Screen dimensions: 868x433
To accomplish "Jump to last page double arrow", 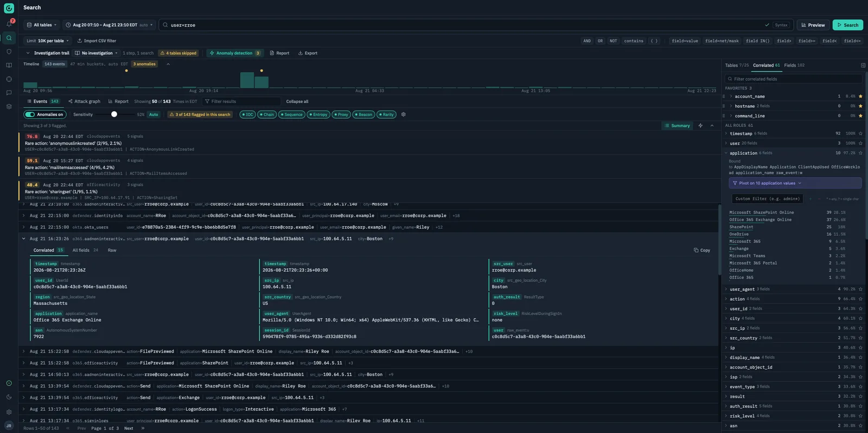I will coord(143,428).
